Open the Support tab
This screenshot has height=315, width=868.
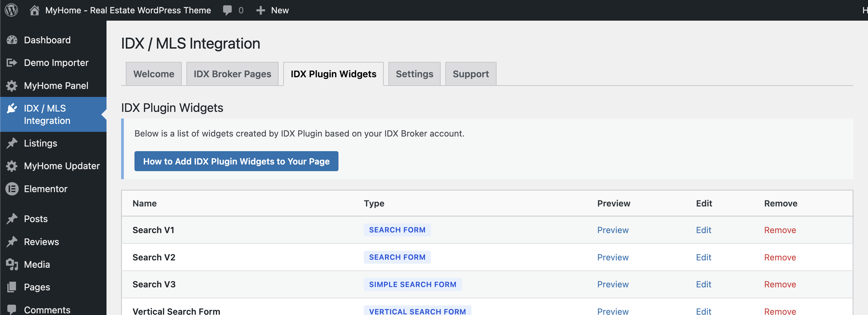[x=471, y=74]
